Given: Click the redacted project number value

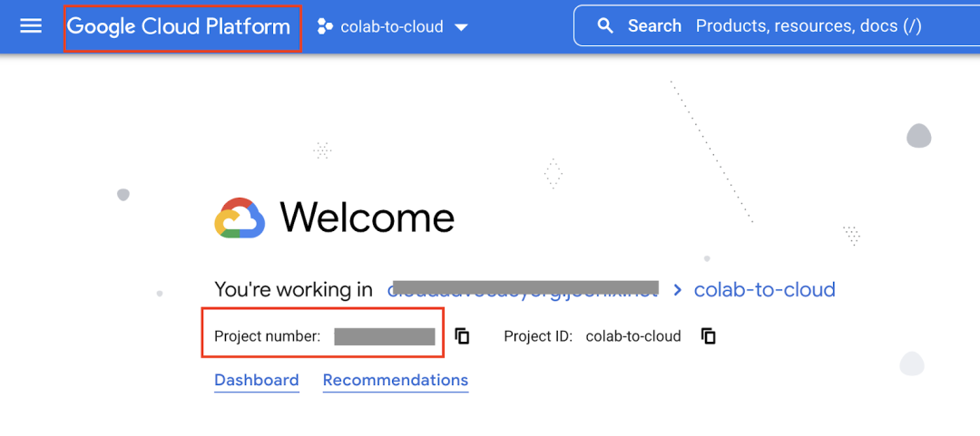Looking at the screenshot, I should coord(385,337).
